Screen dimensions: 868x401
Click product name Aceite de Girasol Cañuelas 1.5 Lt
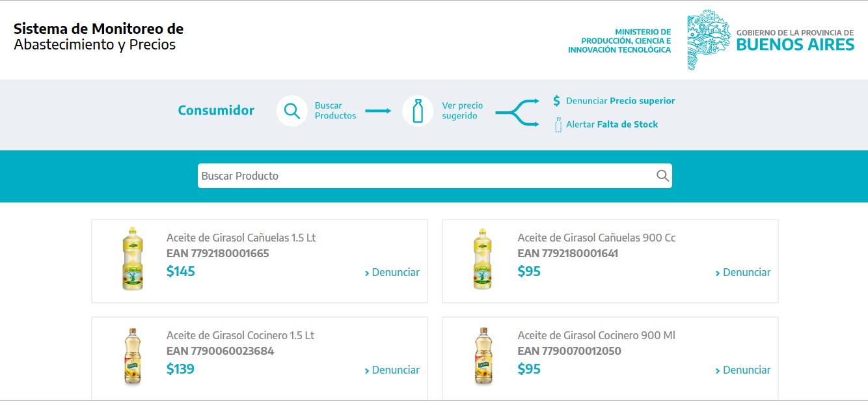[x=241, y=238]
